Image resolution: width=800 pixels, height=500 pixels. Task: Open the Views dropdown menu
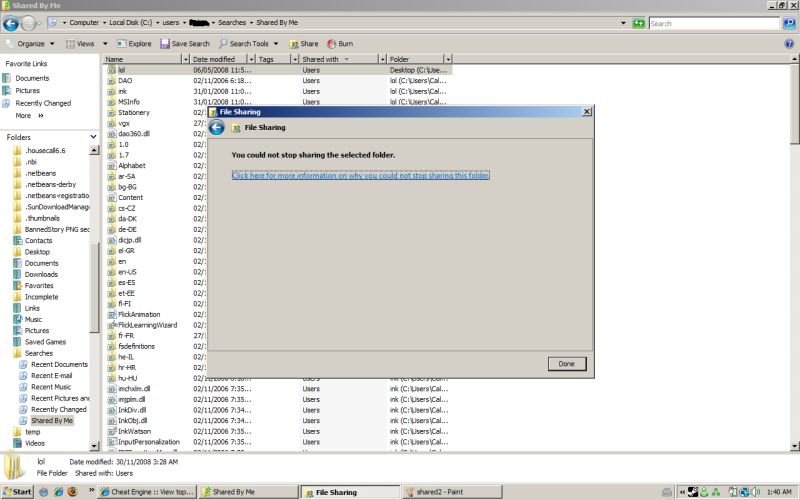pyautogui.click(x=84, y=44)
